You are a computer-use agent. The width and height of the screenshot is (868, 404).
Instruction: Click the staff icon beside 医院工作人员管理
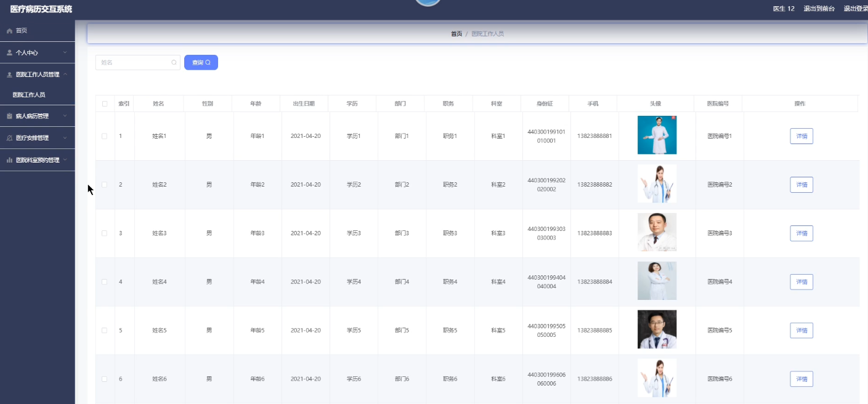tap(9, 75)
